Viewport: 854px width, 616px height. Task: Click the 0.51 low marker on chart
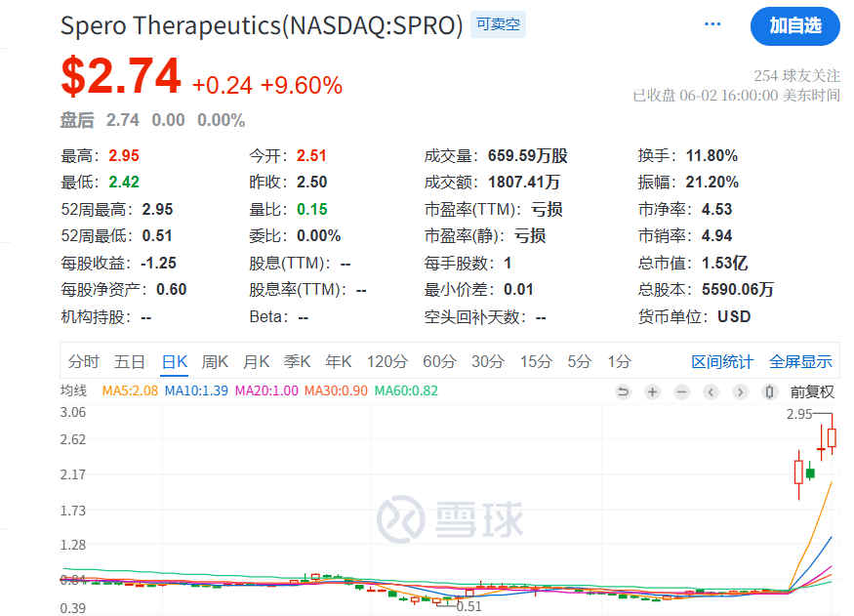(x=468, y=606)
